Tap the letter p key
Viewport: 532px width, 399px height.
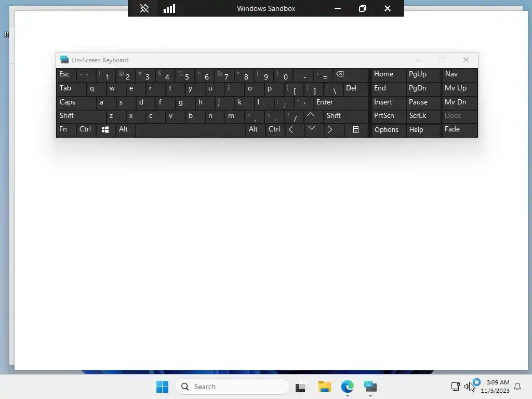(274, 89)
